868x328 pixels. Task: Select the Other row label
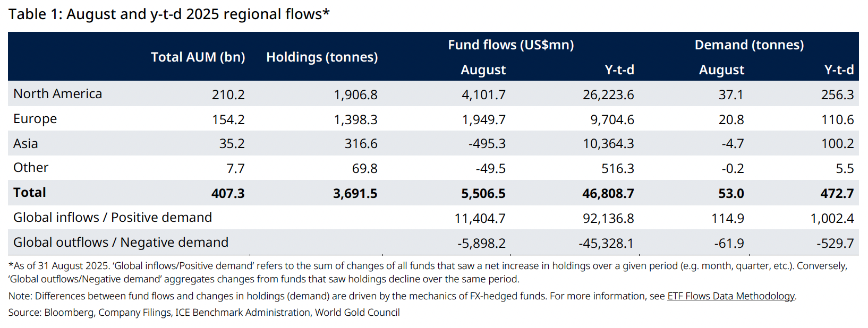(x=31, y=168)
